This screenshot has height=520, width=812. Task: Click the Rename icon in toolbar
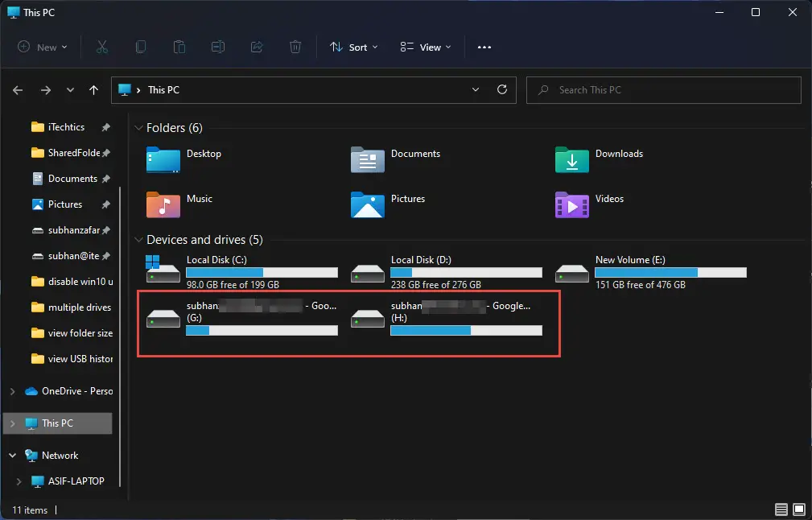218,47
